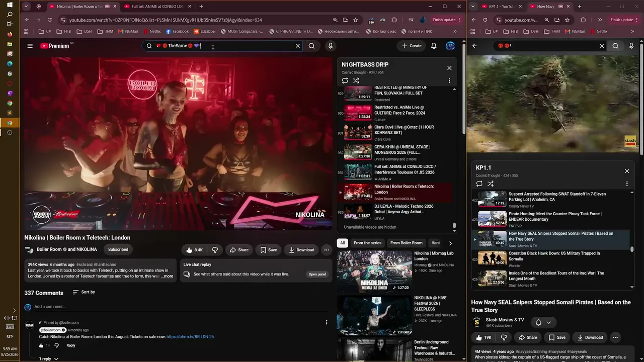Reply to the pinned @boilerroom comment
The width and height of the screenshot is (644, 362).
click(71, 345)
